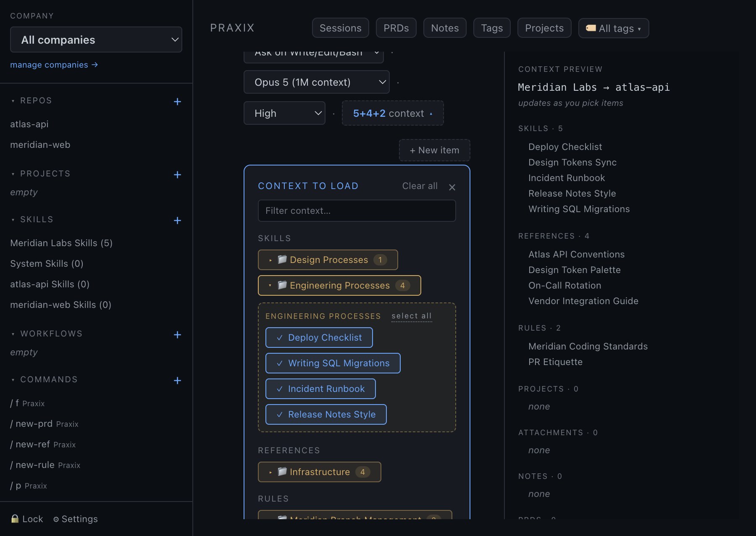Open Settings via the gear icon
This screenshot has height=536, width=756.
point(56,519)
